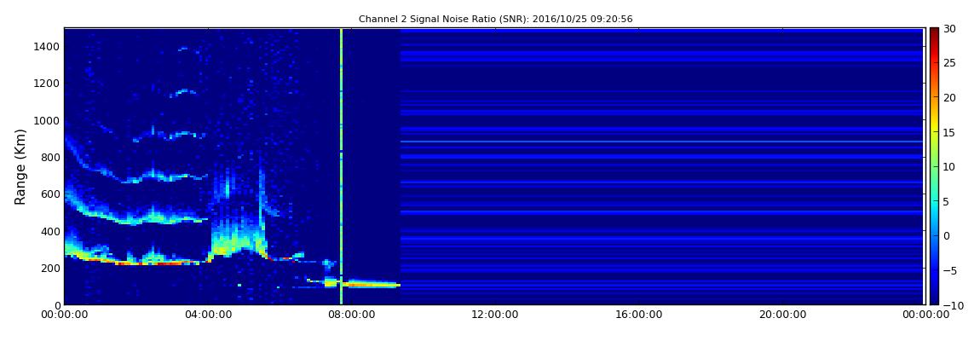Click the 08:00:00 time axis label
This screenshot has width=980, height=347.
[351, 315]
